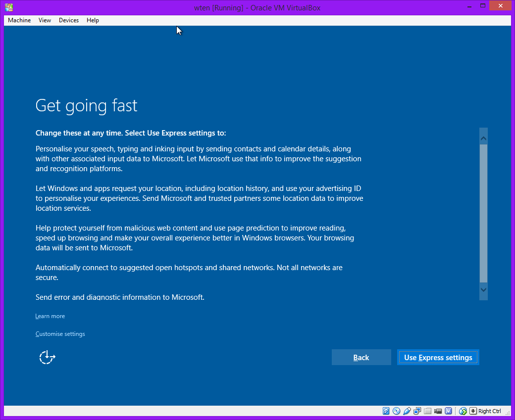Follow the Learn more link
The width and height of the screenshot is (515, 420).
pos(50,316)
